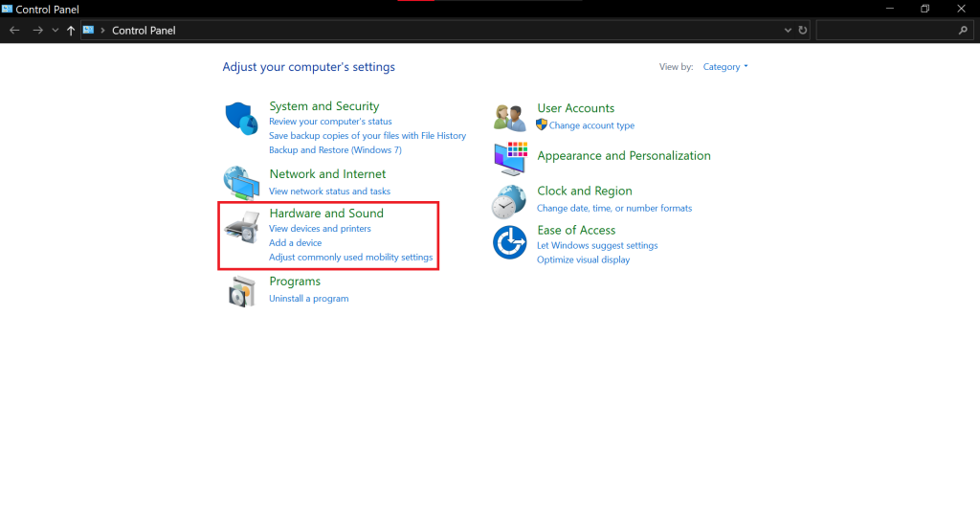Refresh the Control Panel view

(802, 31)
